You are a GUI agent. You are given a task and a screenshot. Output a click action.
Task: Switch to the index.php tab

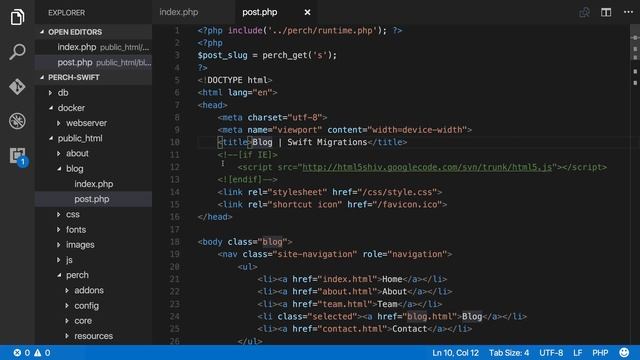[x=179, y=12]
